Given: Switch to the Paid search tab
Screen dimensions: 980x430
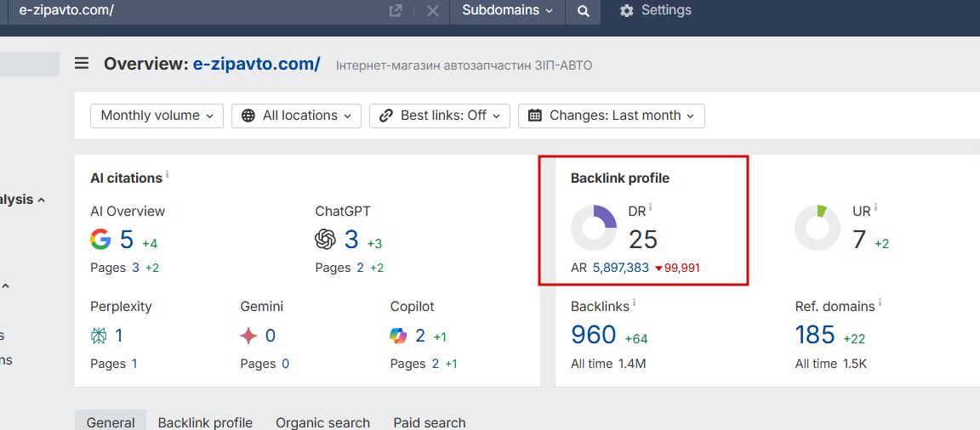Looking at the screenshot, I should click(430, 422).
